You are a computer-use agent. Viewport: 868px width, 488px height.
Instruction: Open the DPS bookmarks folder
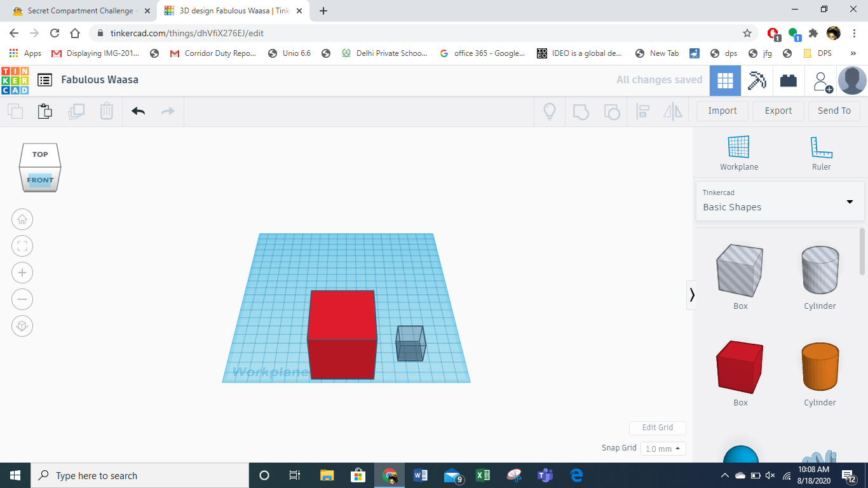tap(817, 53)
